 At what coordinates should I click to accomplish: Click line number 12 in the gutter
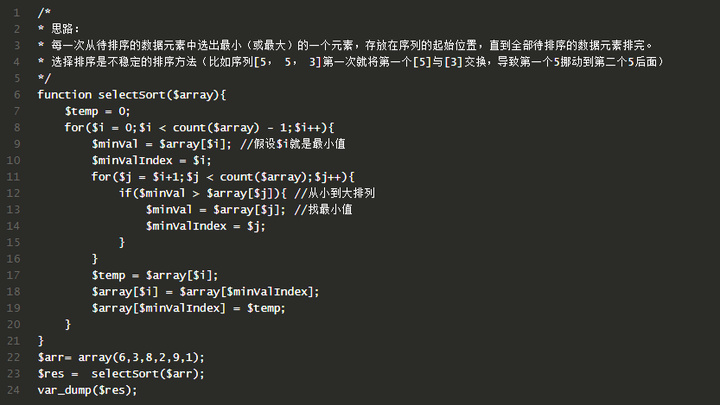click(14, 193)
